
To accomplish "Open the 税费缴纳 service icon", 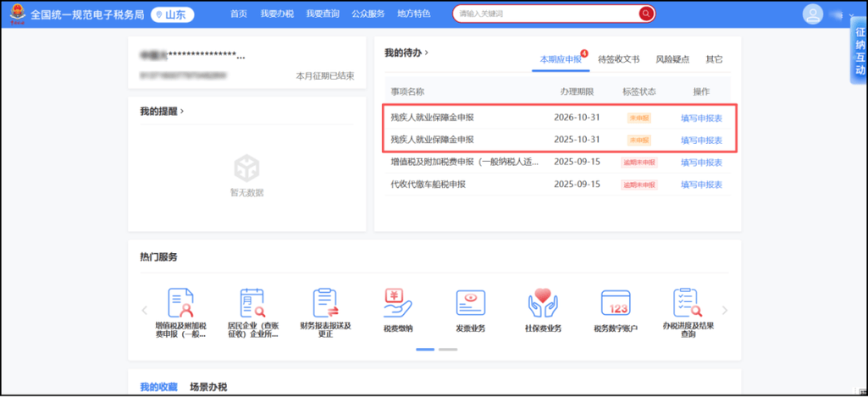I will [398, 302].
